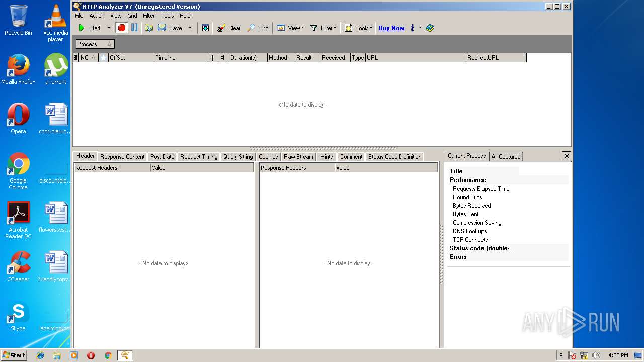Open the View menu in menu bar
The width and height of the screenshot is (644, 362).
click(x=116, y=16)
